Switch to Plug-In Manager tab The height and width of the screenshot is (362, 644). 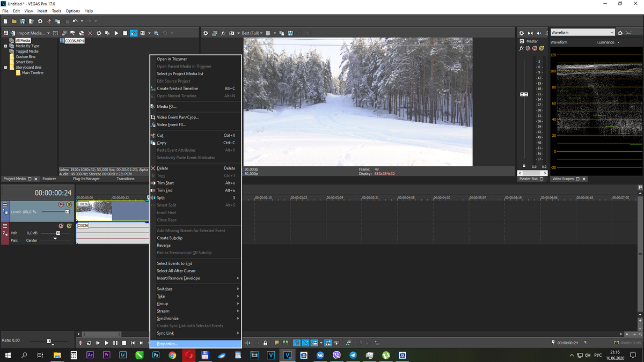[x=86, y=179]
